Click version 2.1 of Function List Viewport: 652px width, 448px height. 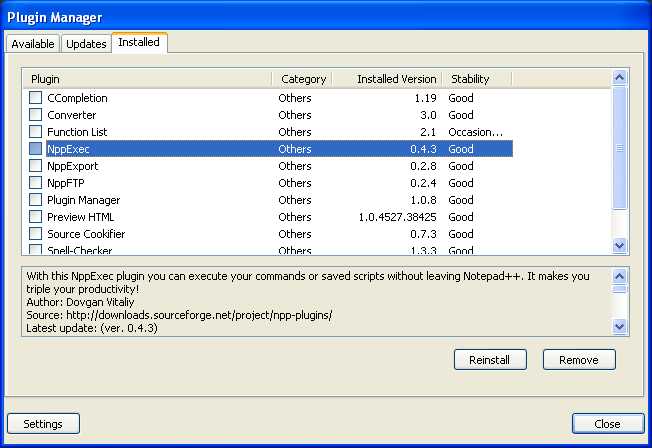(428, 132)
